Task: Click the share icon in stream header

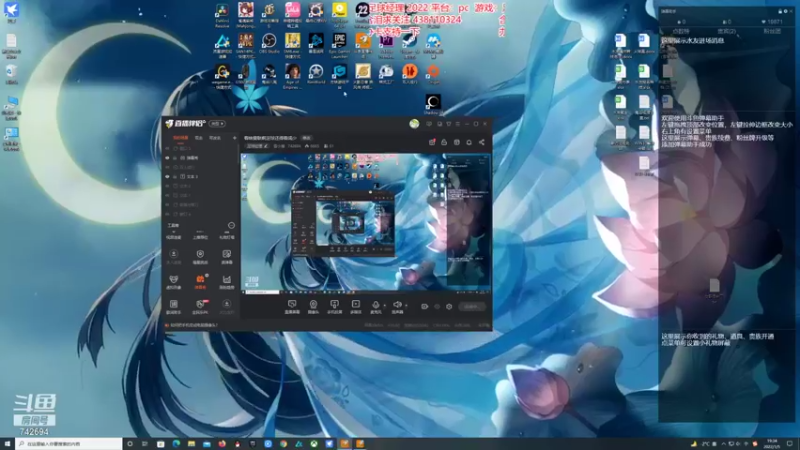Action: pos(482,142)
